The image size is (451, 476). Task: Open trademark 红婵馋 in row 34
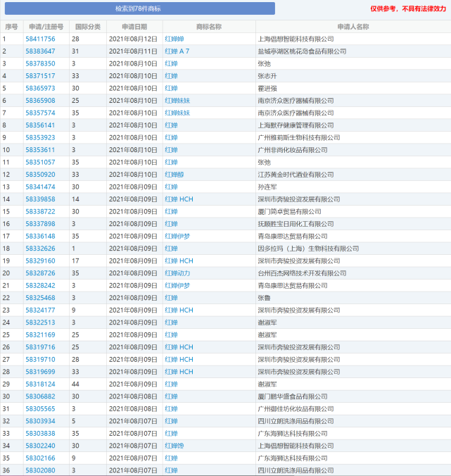coord(174,446)
